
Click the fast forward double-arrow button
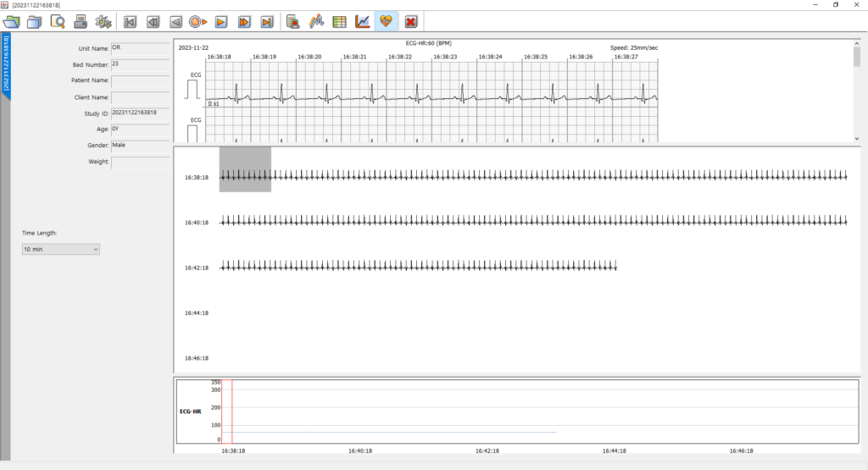click(244, 22)
